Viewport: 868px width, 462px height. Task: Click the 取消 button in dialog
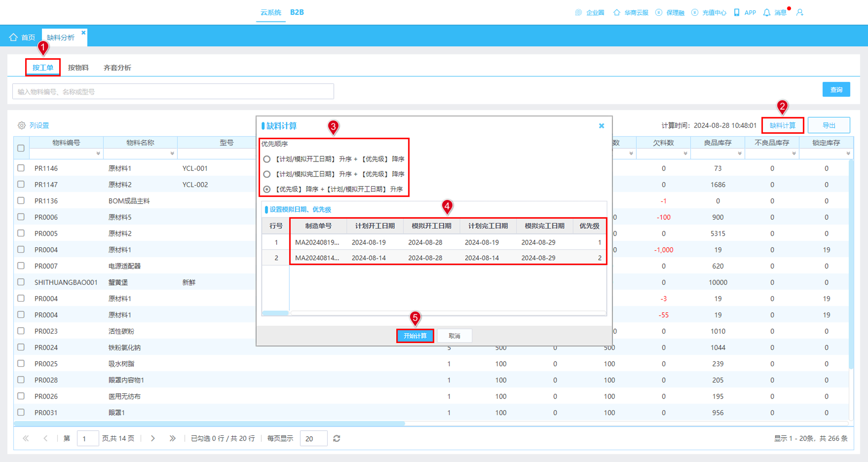(x=455, y=336)
